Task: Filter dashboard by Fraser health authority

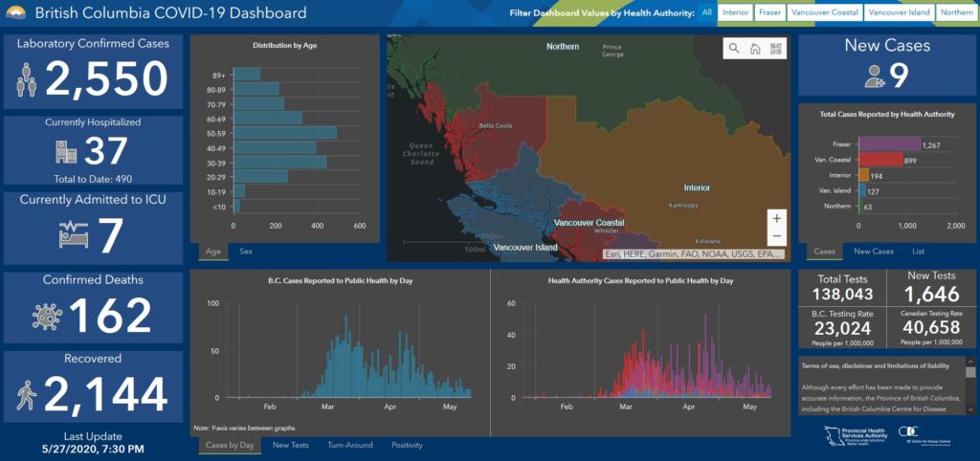Action: pyautogui.click(x=768, y=13)
